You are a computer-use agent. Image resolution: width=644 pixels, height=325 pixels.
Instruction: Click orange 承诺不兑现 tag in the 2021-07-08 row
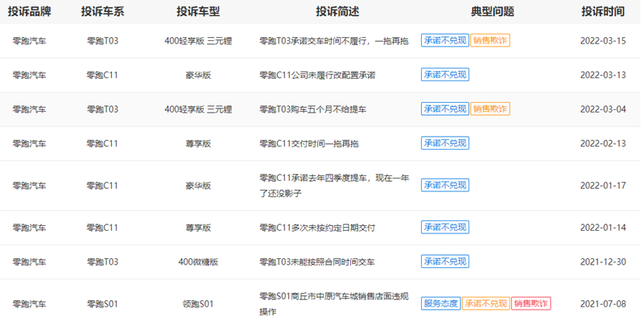tap(486, 303)
